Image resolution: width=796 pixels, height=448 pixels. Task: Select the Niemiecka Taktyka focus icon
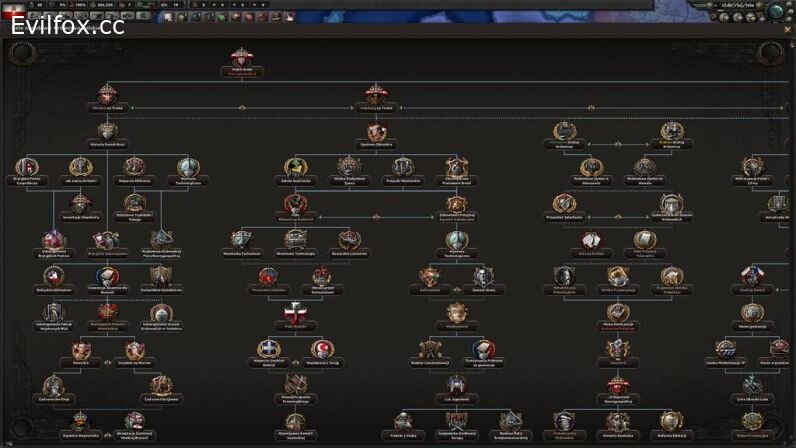[x=241, y=240]
